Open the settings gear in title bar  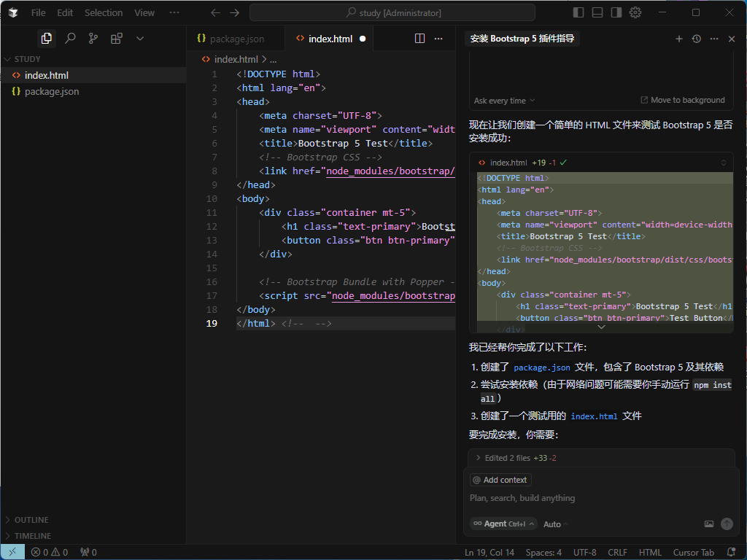635,12
